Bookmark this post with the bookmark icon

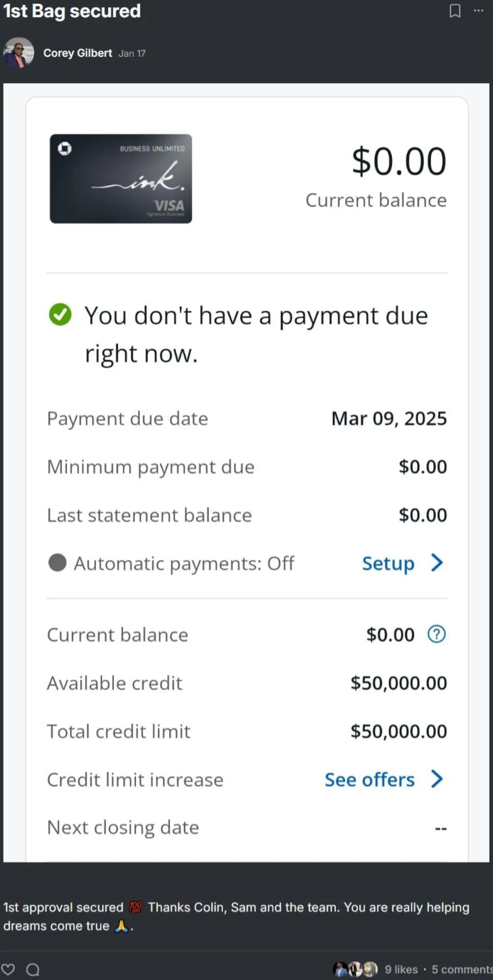[x=455, y=11]
